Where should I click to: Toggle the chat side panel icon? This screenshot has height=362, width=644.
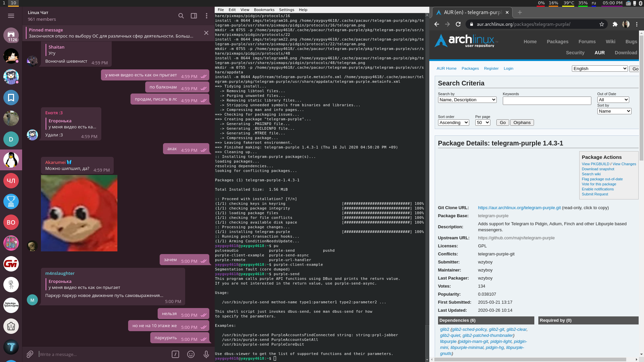point(194,16)
